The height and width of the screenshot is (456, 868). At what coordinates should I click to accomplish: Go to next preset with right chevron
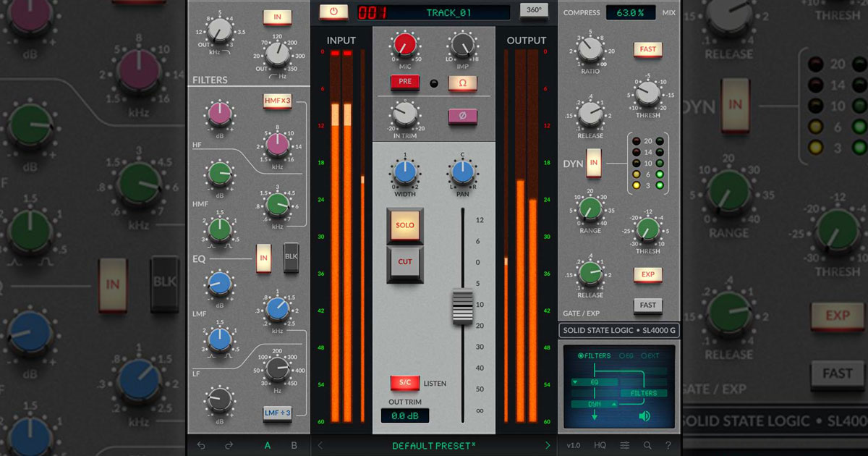tap(548, 446)
